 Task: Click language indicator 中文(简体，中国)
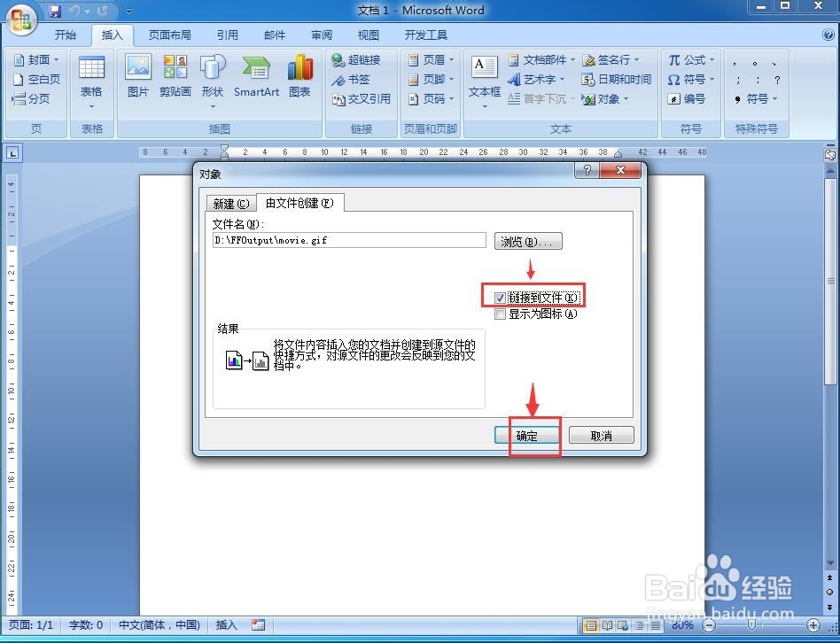(x=159, y=624)
